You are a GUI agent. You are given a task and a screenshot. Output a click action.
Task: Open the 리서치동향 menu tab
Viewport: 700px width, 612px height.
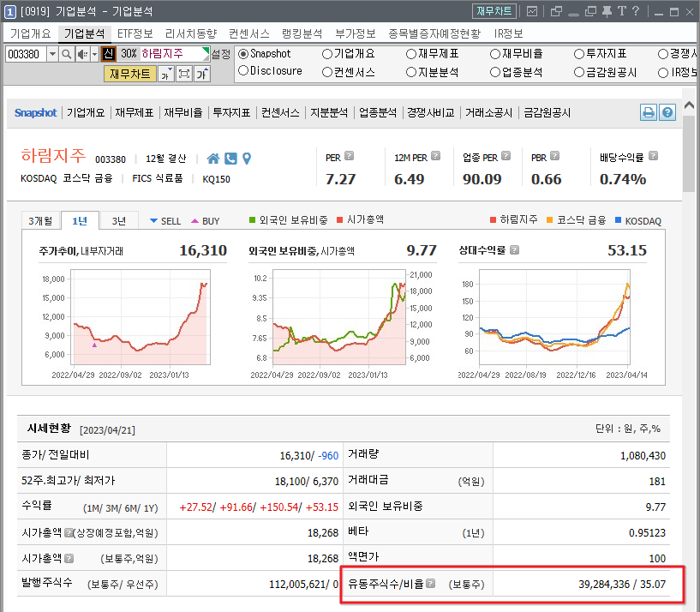point(190,34)
